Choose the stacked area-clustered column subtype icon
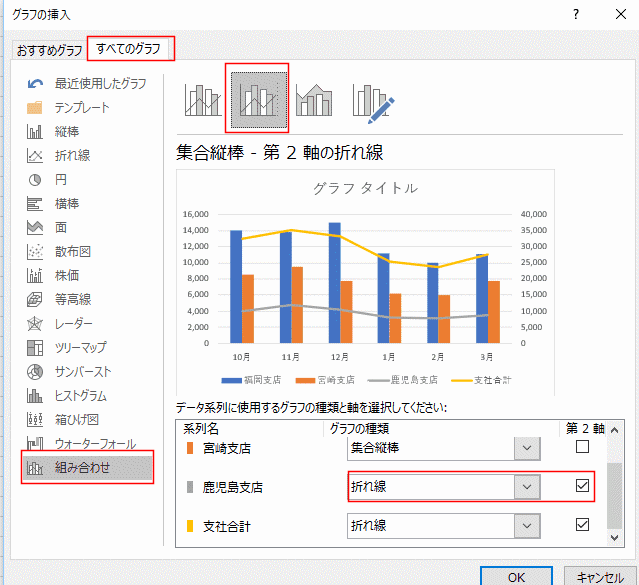Screen dimensions: 639x585 click(x=314, y=100)
